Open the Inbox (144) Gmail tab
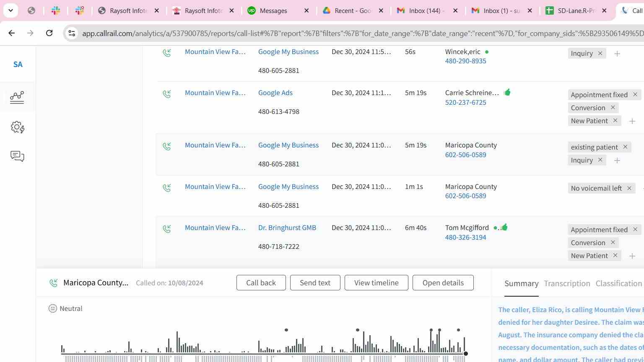Screen dimensions: 644x362 point(426,11)
